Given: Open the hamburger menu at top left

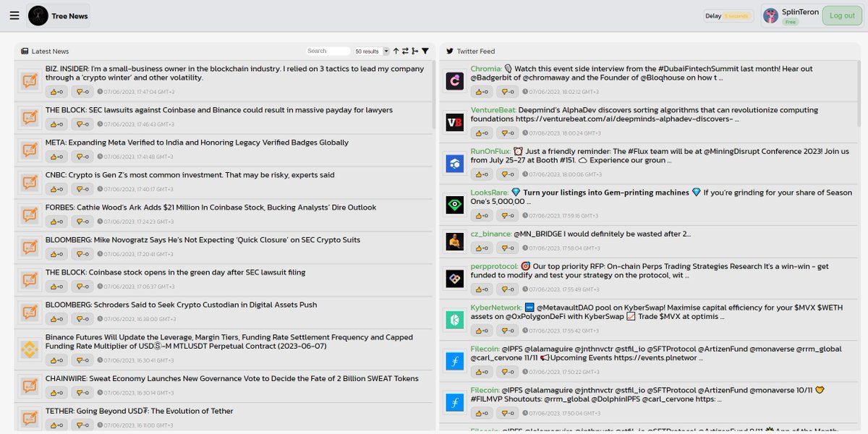Looking at the screenshot, I should [14, 15].
